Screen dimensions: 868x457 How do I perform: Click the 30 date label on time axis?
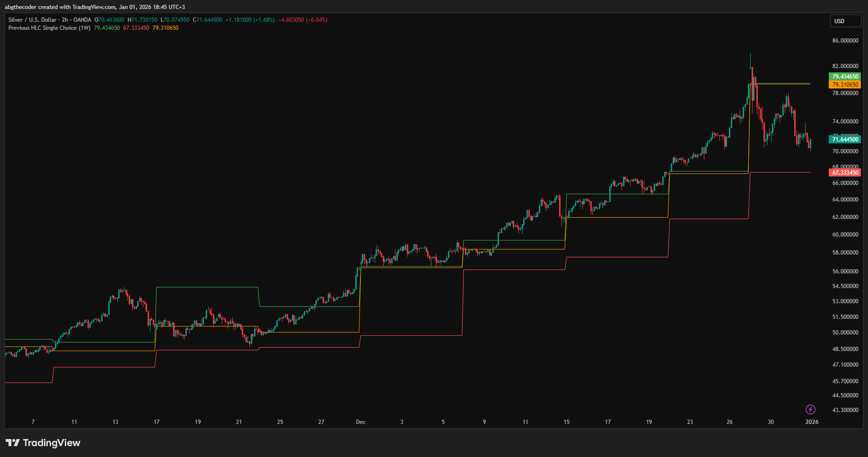(771, 422)
